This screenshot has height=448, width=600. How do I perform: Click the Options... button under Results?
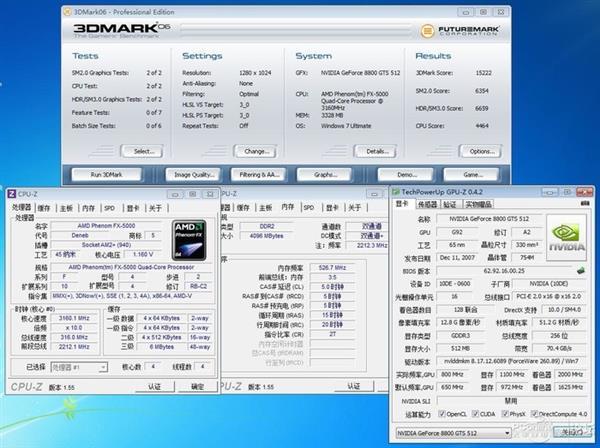(481, 151)
